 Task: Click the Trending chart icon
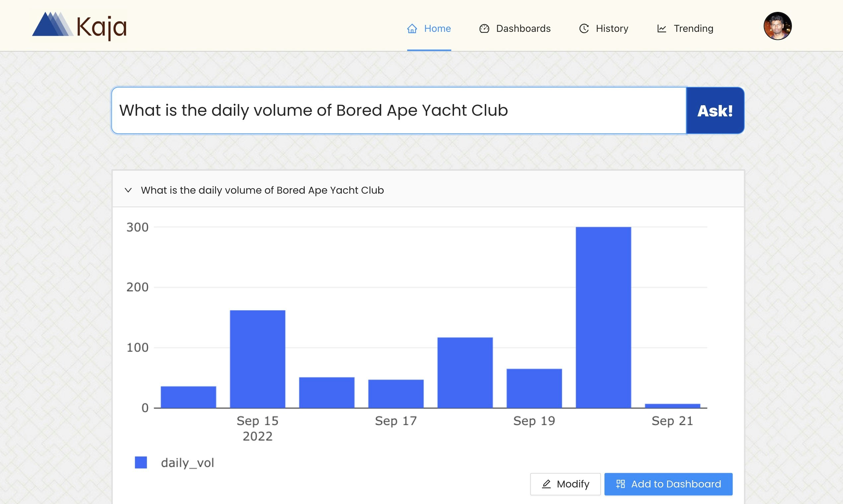coord(661,29)
